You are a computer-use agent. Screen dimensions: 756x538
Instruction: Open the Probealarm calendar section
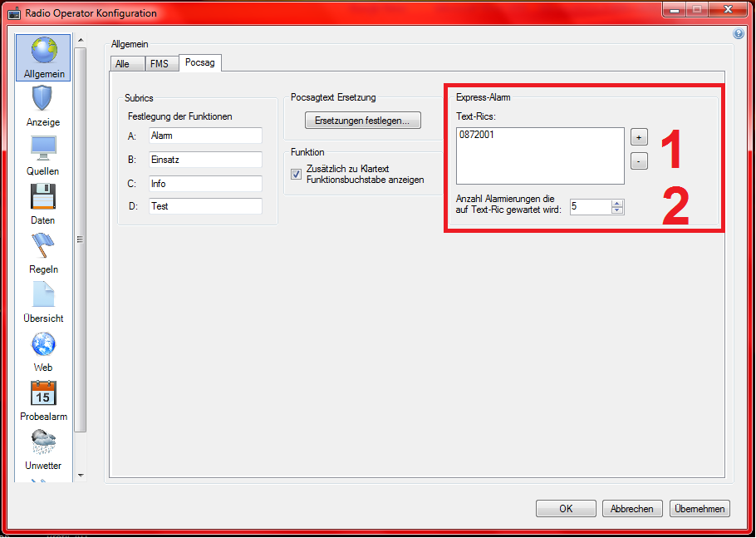(43, 401)
